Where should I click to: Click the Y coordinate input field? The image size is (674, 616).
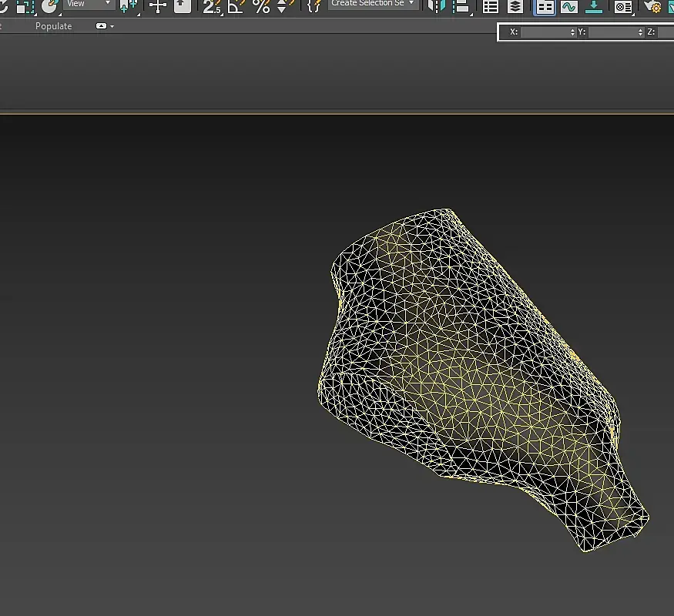(x=612, y=32)
